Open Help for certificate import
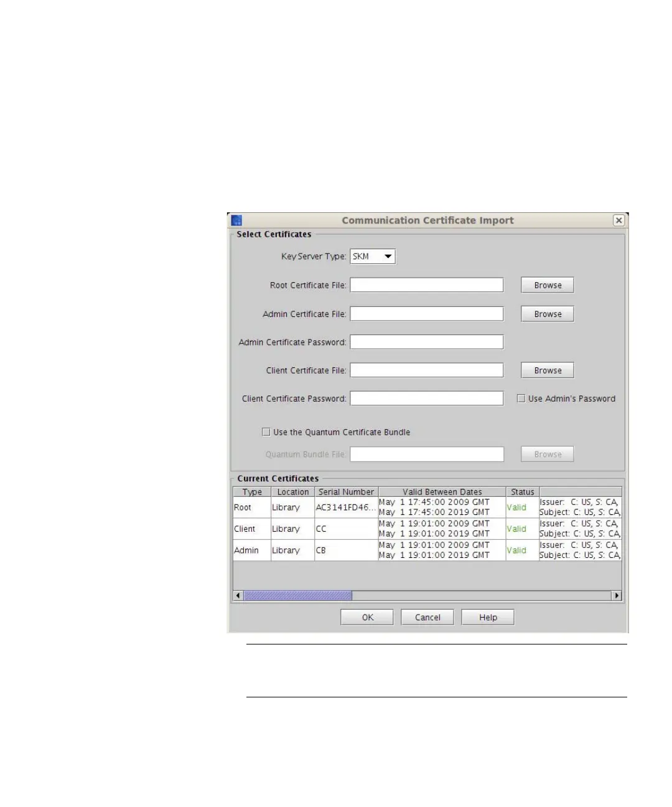This screenshot has width=672, height=807. coord(488,617)
